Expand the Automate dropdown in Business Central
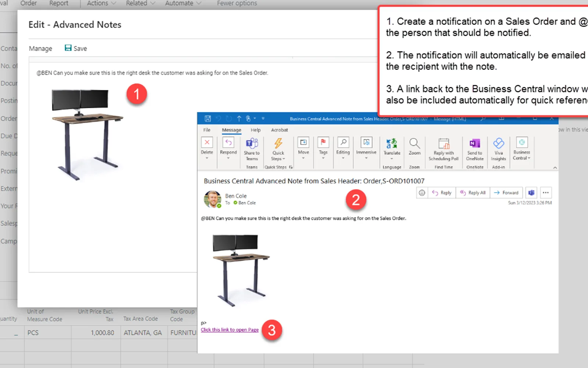 click(183, 3)
